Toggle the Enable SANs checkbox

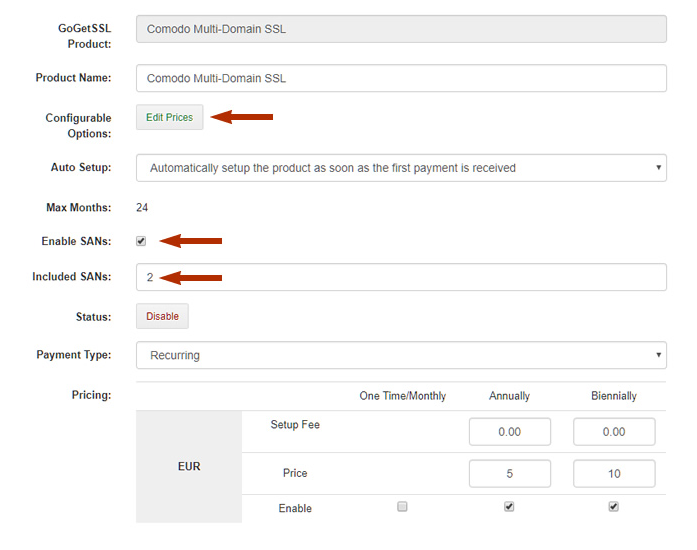pyautogui.click(x=141, y=241)
